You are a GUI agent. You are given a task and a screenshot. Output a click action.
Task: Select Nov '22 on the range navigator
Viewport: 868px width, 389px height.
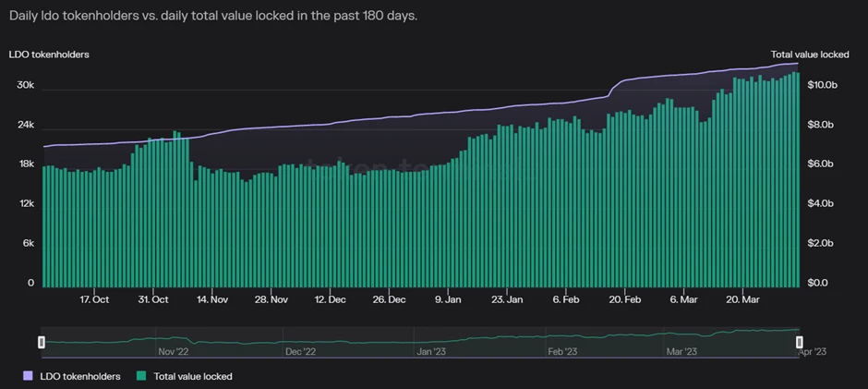coord(173,352)
